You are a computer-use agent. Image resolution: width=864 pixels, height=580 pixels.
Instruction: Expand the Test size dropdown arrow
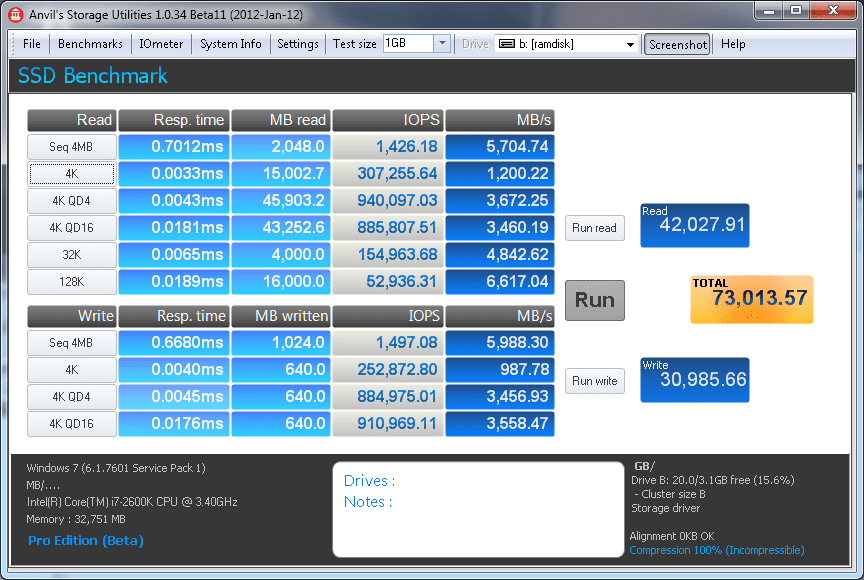coord(442,43)
